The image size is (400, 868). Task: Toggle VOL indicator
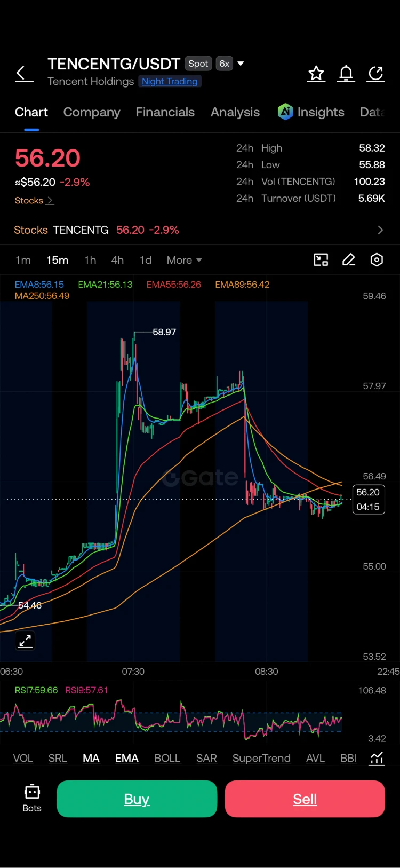click(x=23, y=758)
